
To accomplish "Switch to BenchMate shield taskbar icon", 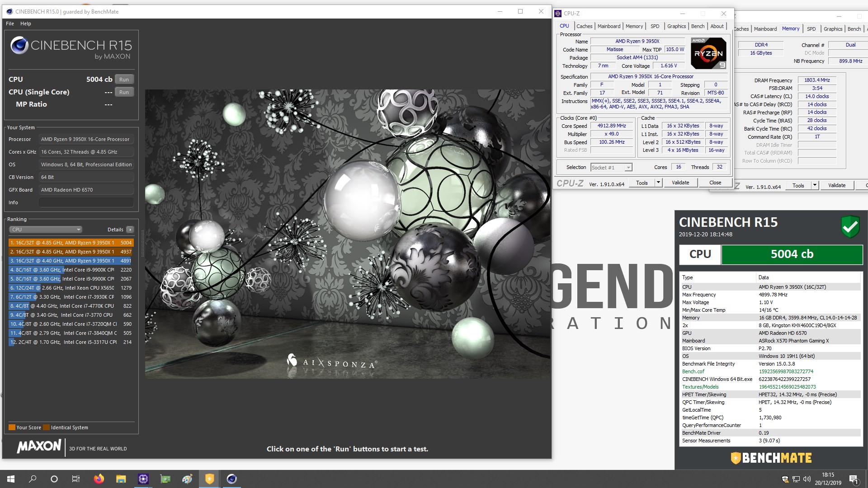I will 209,479.
